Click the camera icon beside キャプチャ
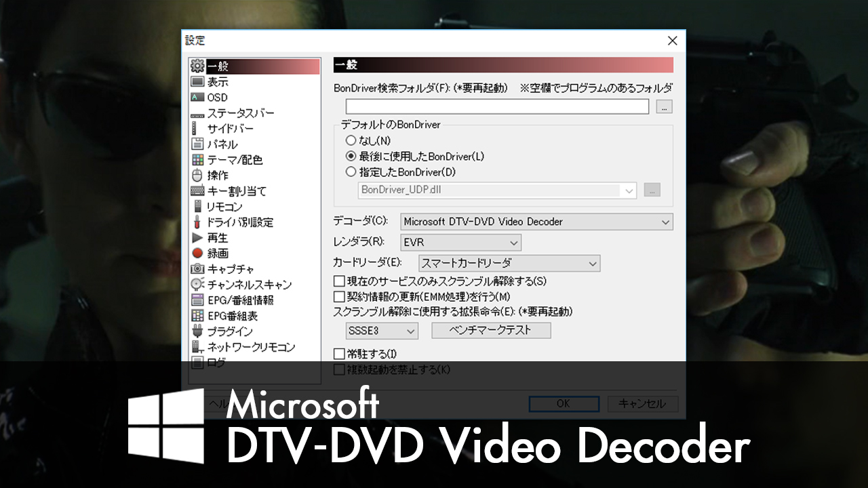This screenshot has width=868, height=488. tap(197, 269)
